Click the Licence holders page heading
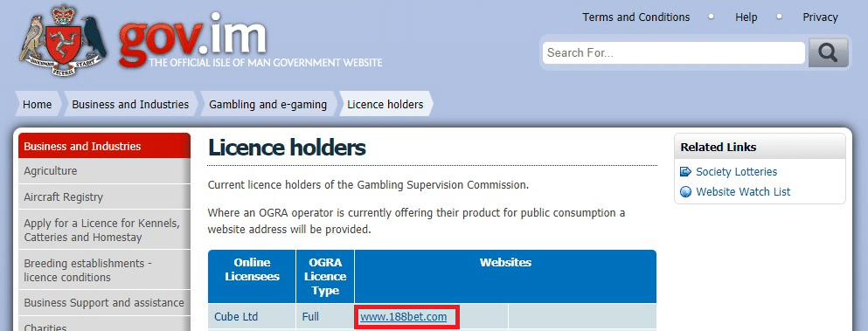This screenshot has height=331, width=868. pyautogui.click(x=287, y=148)
